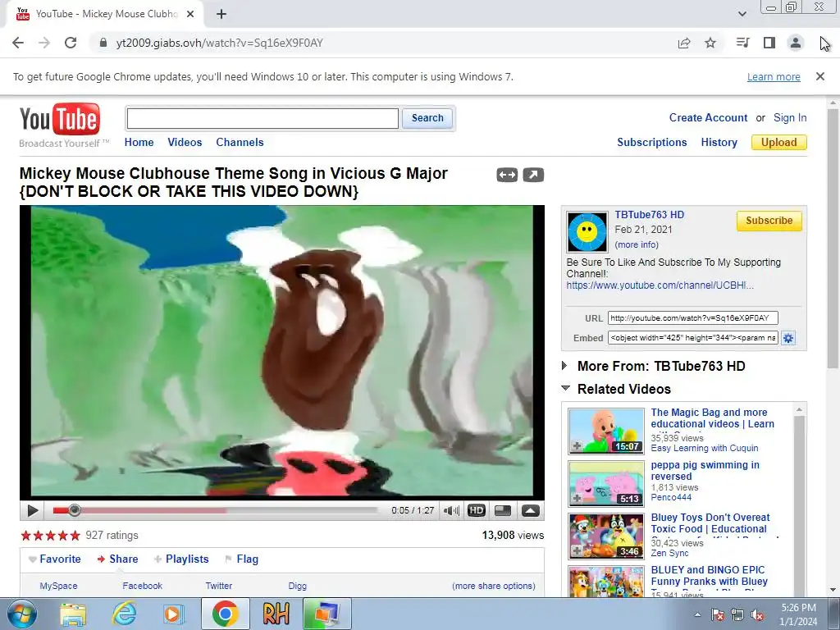This screenshot has height=630, width=840.
Task: Show hidden system tray icons arrow
Action: (x=697, y=614)
